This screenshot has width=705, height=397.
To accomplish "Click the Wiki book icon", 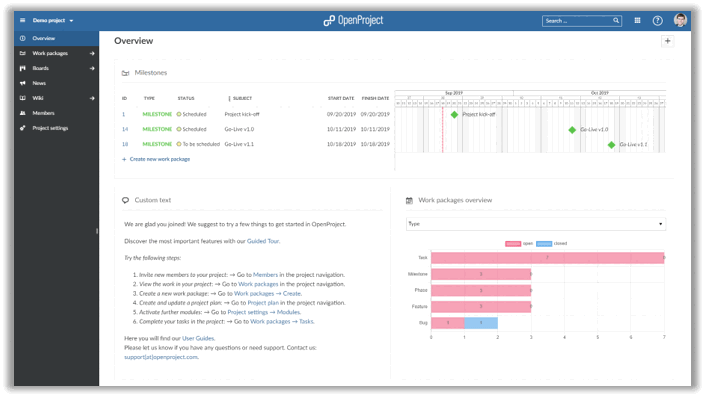I will 22,98.
